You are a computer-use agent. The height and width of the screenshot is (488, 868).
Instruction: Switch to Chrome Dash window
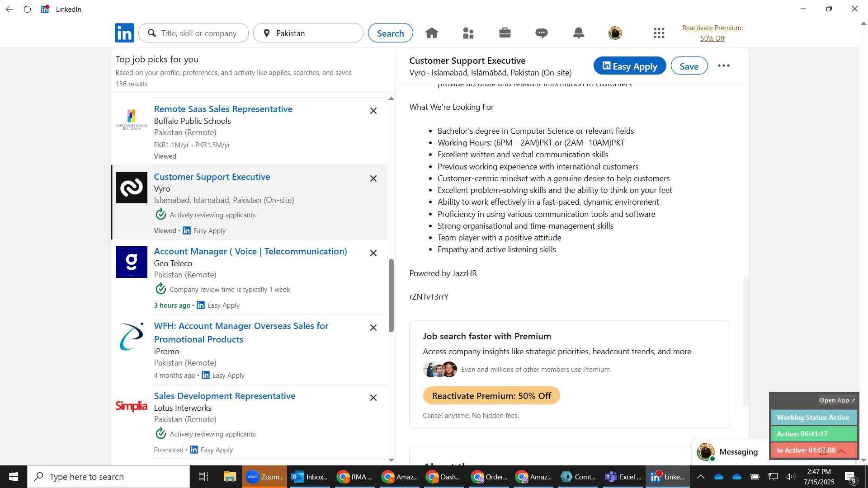pyautogui.click(x=443, y=477)
